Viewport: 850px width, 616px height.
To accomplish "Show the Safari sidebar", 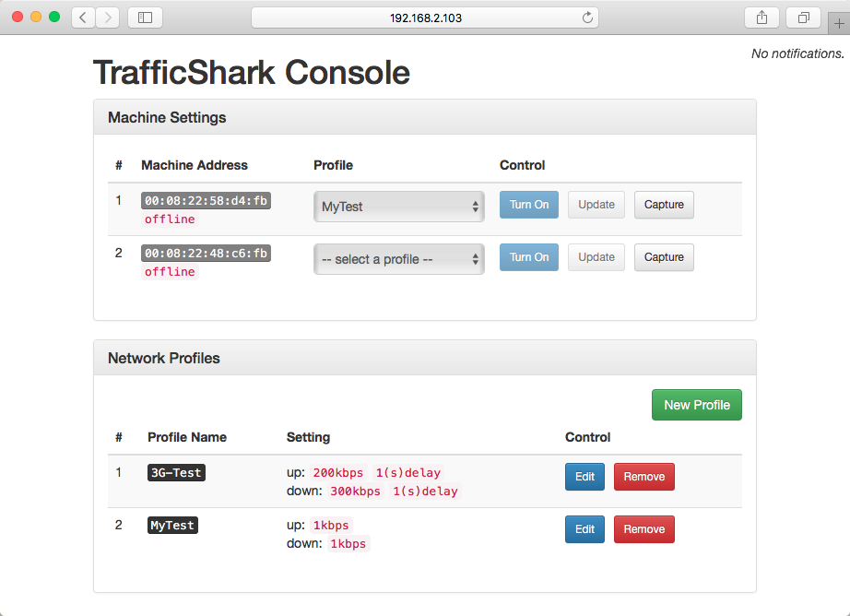I will [x=145, y=18].
